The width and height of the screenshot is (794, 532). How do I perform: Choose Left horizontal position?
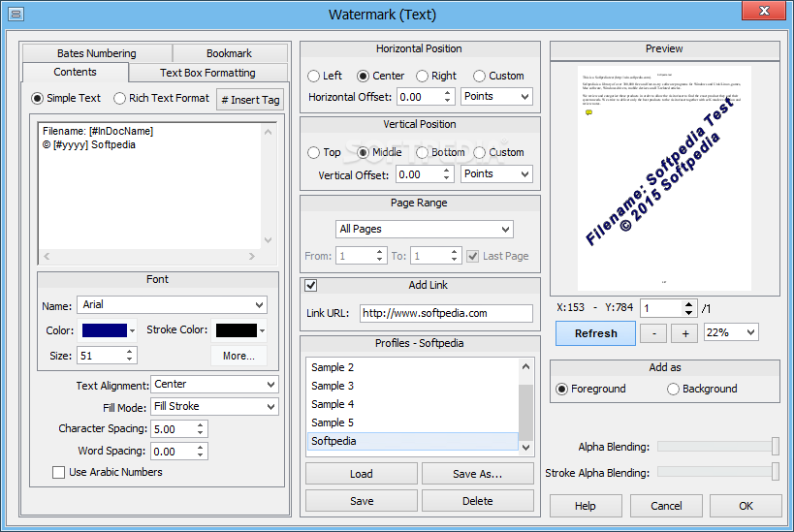[325, 76]
